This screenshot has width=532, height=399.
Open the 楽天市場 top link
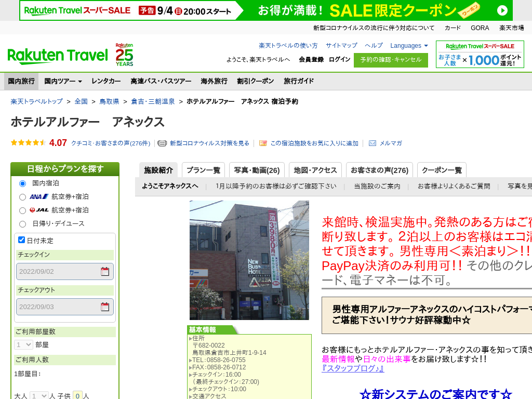pyautogui.click(x=511, y=28)
